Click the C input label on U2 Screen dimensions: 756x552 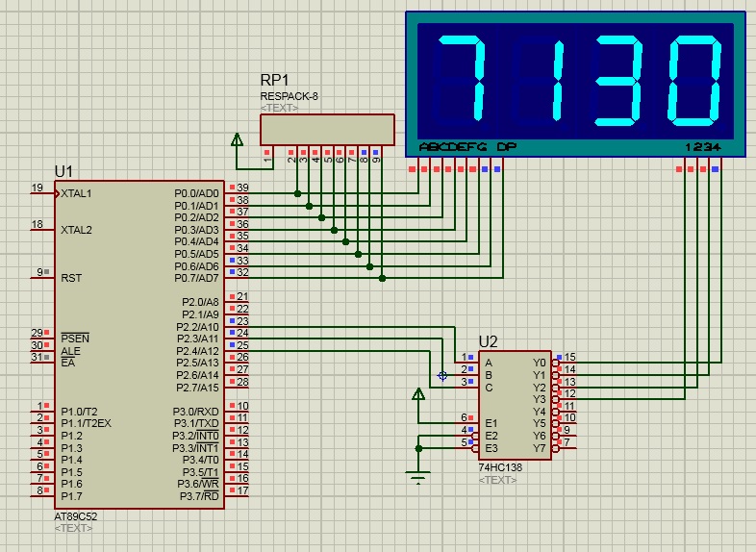click(489, 388)
